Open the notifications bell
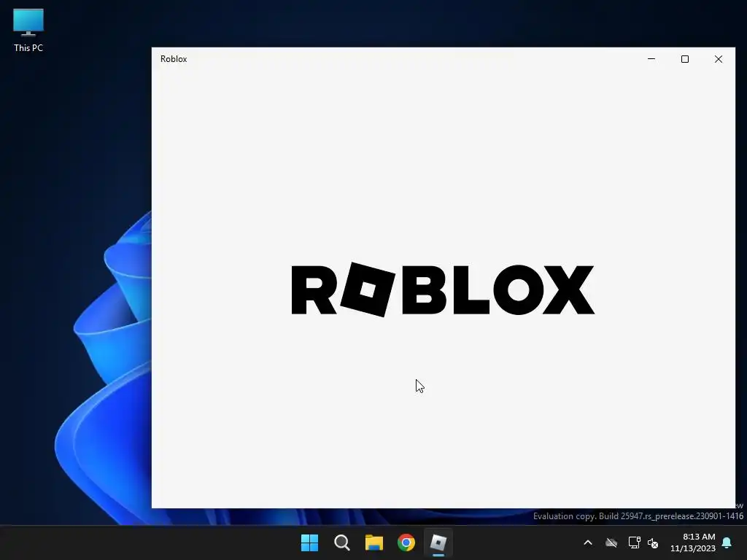This screenshot has width=747, height=560. tap(727, 542)
